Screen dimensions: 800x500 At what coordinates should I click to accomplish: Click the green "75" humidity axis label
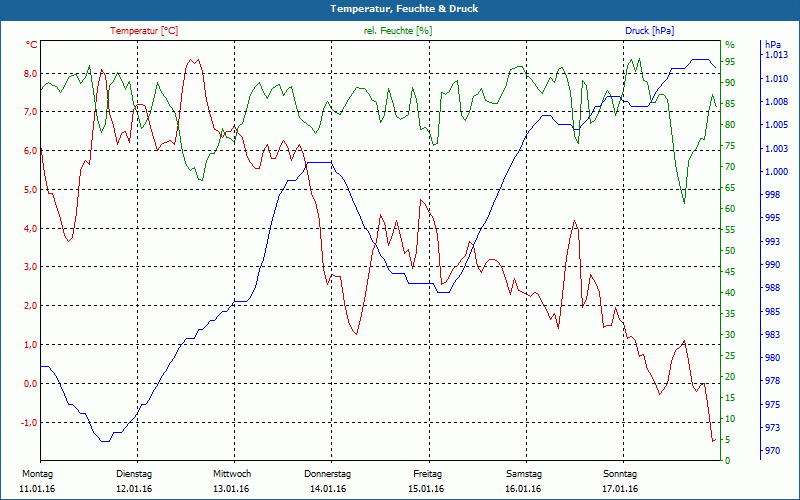(730, 146)
